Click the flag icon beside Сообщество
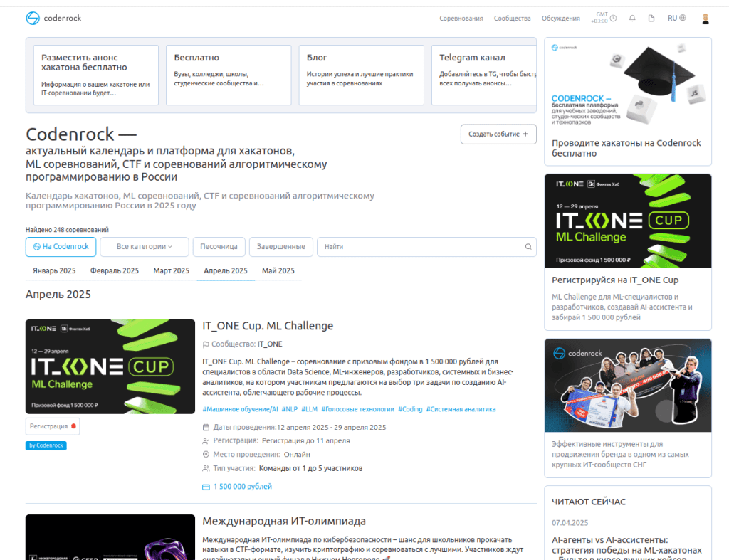 (x=206, y=344)
